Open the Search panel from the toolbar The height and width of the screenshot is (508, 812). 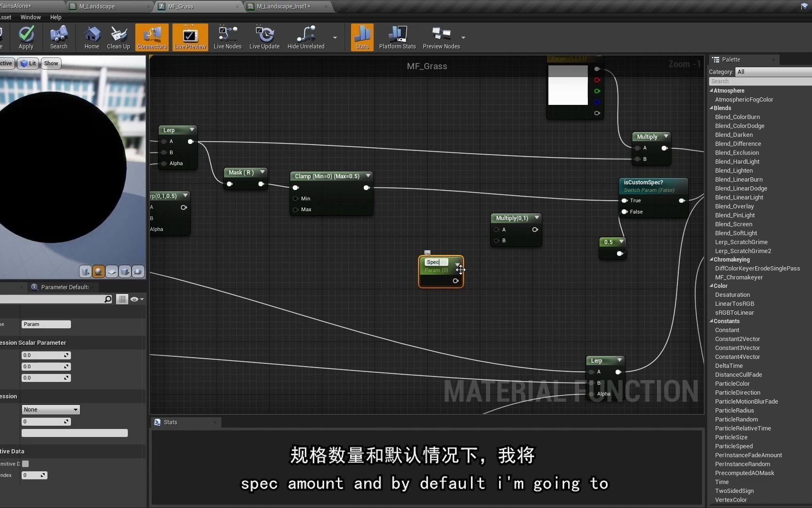58,38
